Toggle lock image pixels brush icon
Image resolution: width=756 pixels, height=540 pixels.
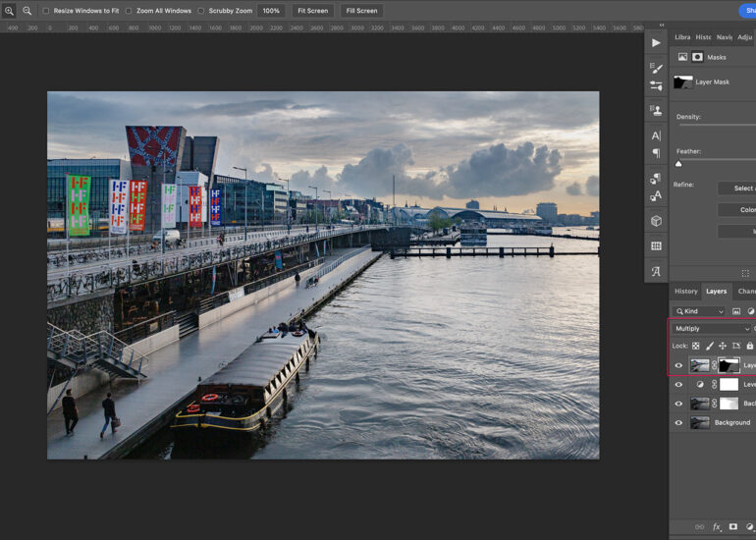pos(709,346)
